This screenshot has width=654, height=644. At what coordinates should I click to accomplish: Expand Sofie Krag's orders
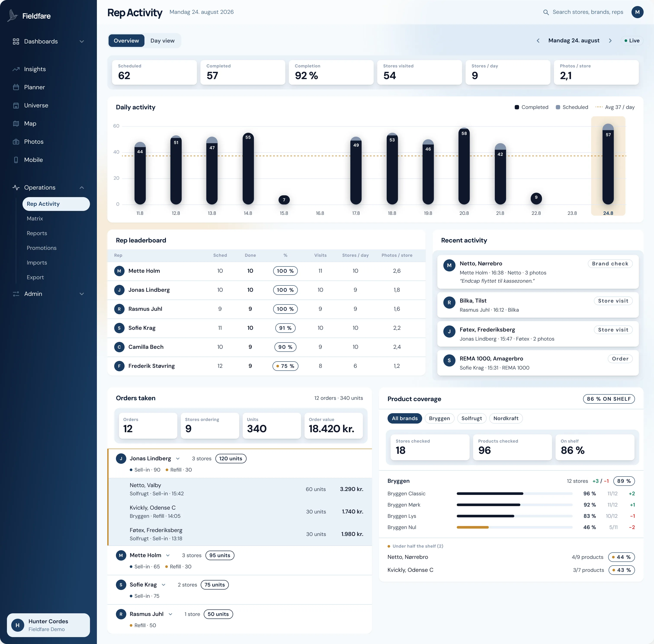163,585
